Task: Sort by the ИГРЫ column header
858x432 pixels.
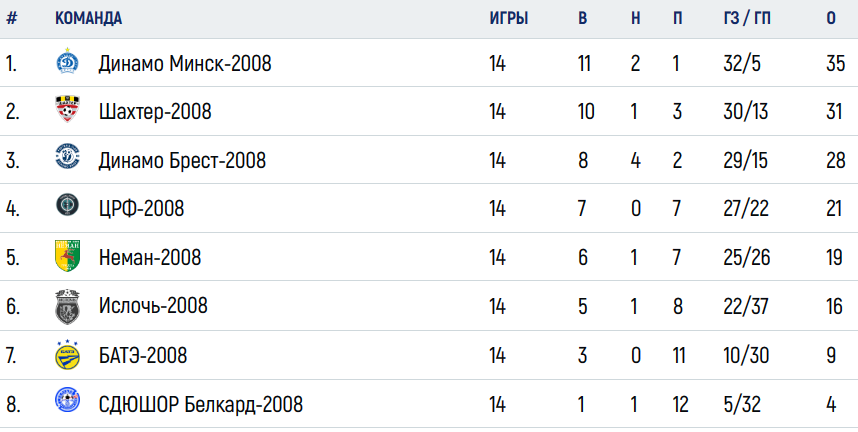Action: (x=508, y=18)
